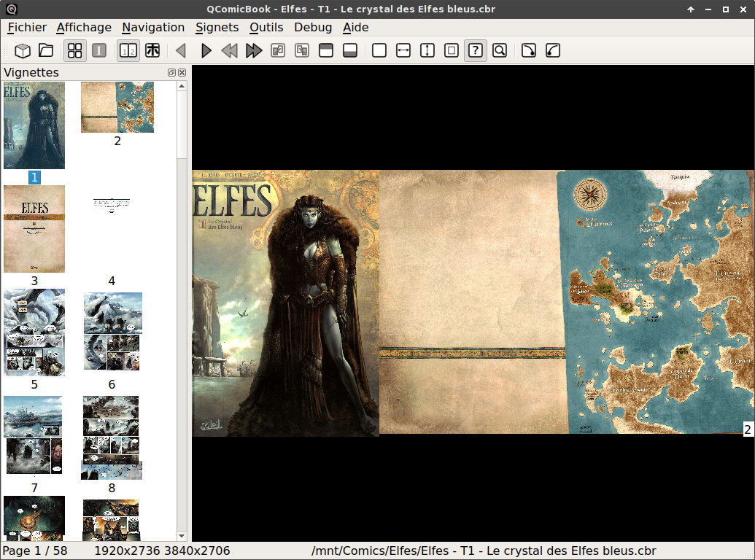Open the Navigation menu
Screen dimensions: 755x560
[x=153, y=28]
